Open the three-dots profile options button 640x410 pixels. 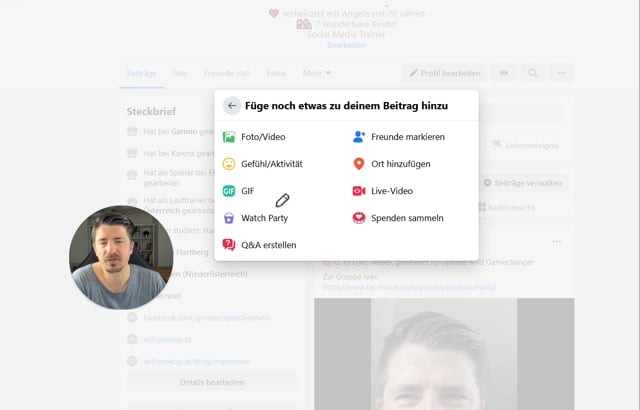point(562,73)
